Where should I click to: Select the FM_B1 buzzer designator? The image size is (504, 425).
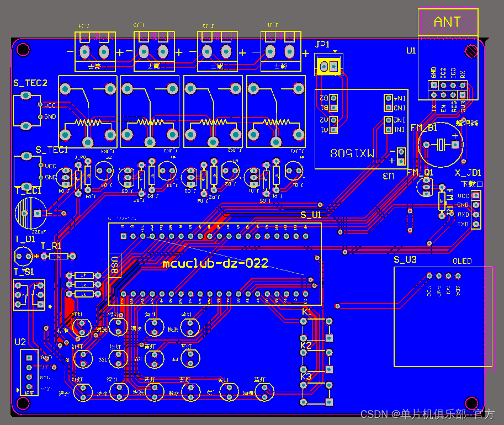pos(424,127)
